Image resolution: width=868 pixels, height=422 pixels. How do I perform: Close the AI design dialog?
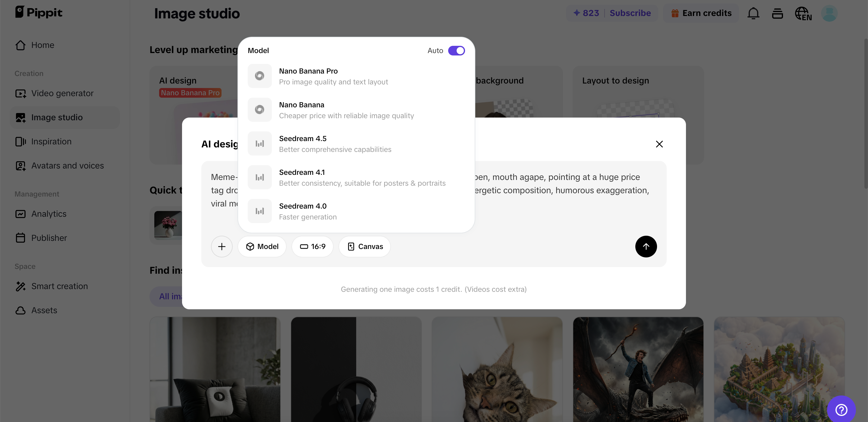659,144
